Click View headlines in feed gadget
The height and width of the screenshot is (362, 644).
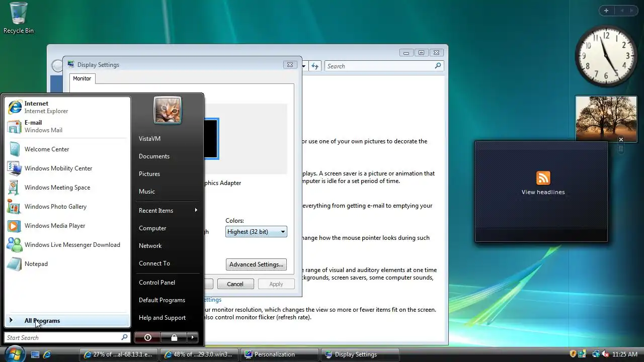543,192
